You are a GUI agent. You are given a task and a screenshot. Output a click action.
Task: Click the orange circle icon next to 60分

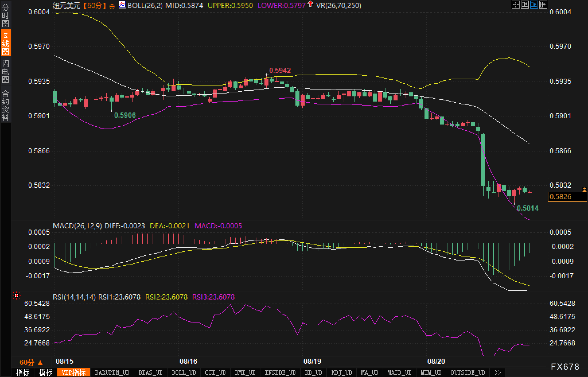112,6
